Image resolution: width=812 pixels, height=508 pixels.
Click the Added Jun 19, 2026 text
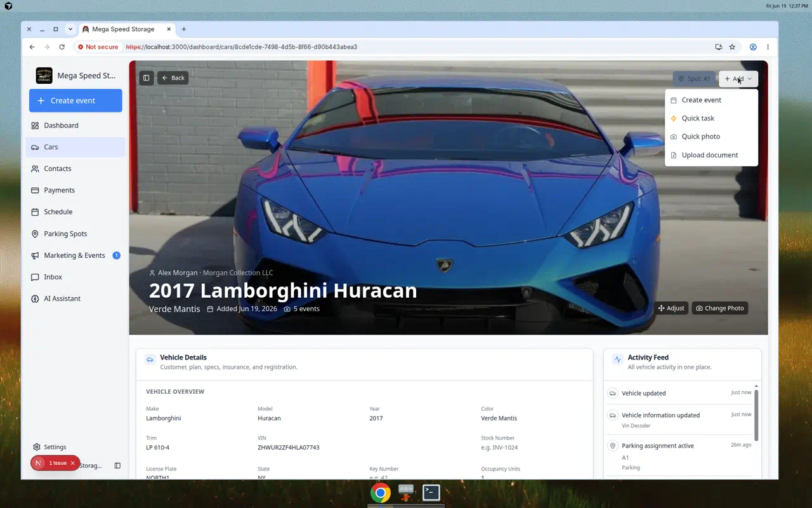point(247,309)
